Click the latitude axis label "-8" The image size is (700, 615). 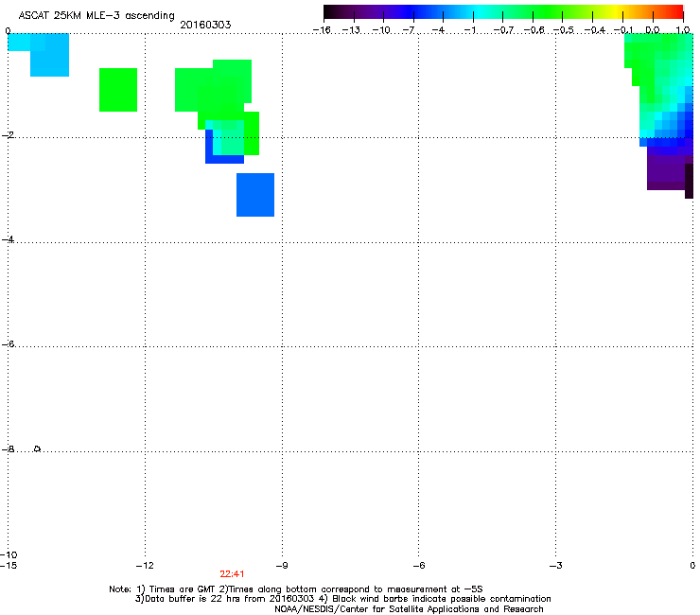tap(8, 448)
